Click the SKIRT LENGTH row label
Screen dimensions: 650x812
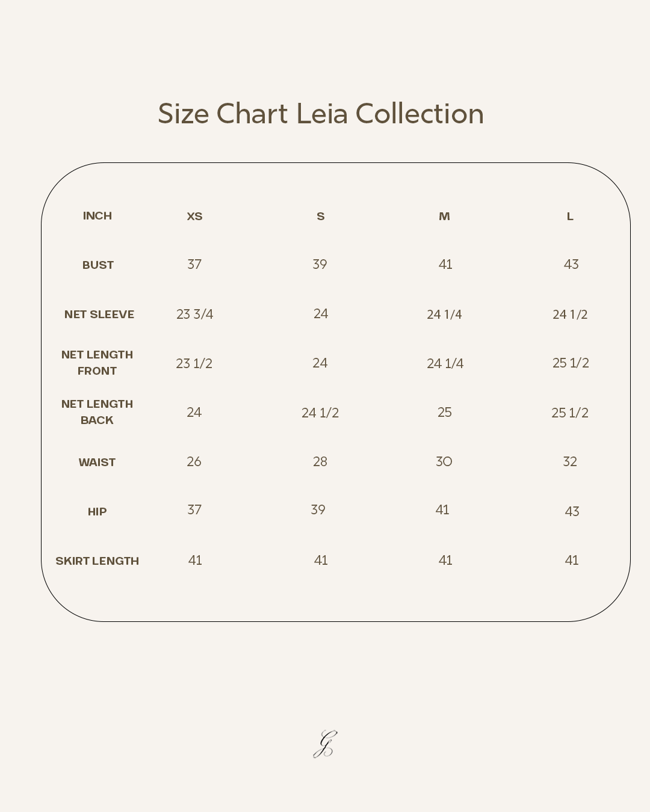(x=97, y=561)
